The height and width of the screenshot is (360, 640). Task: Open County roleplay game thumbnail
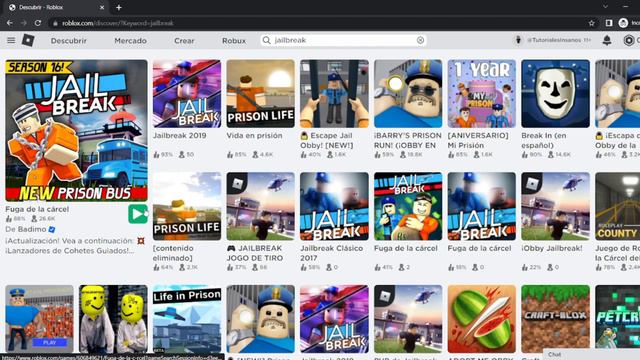point(618,206)
